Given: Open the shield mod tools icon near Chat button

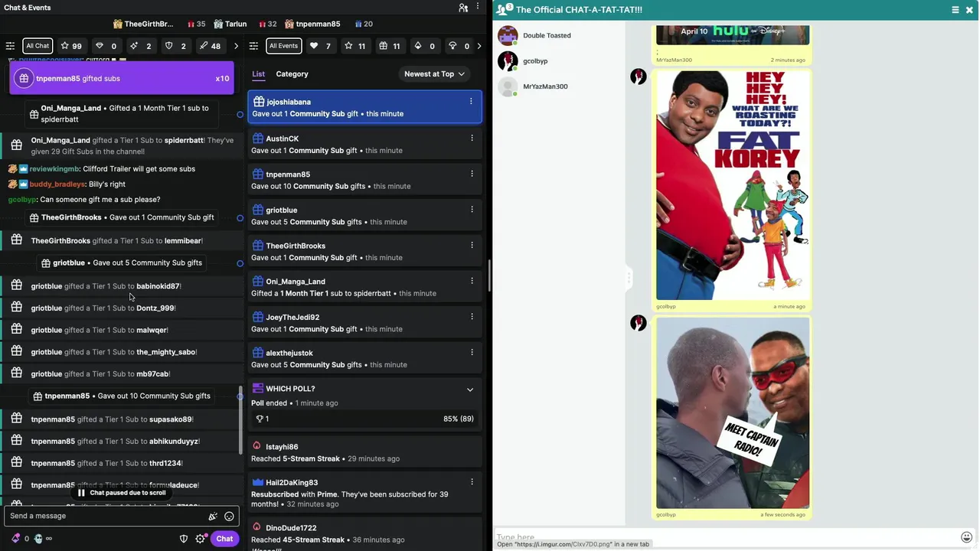Looking at the screenshot, I should 184,539.
